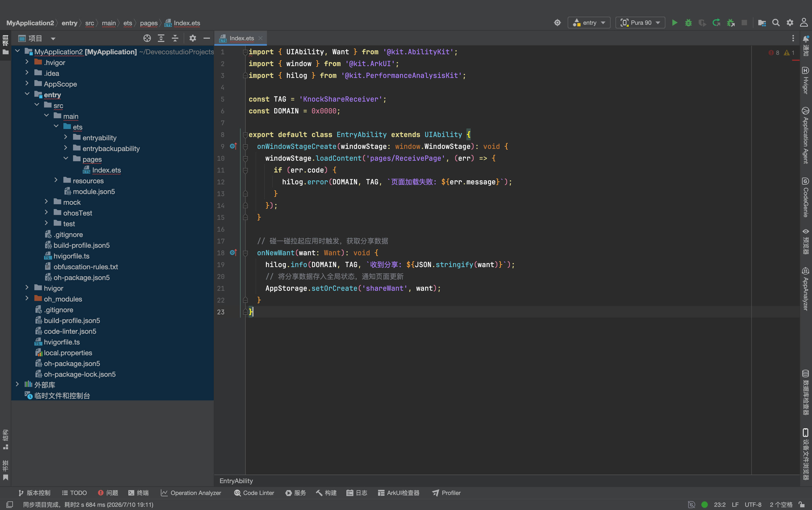
Task: Click the stop square icon in toolbar
Action: 744,23
